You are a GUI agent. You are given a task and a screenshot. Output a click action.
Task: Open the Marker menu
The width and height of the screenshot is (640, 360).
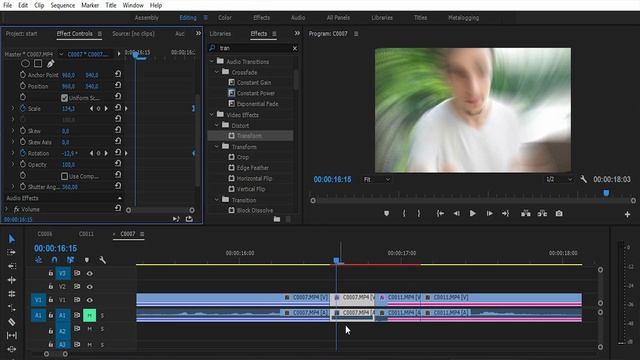pyautogui.click(x=90, y=5)
